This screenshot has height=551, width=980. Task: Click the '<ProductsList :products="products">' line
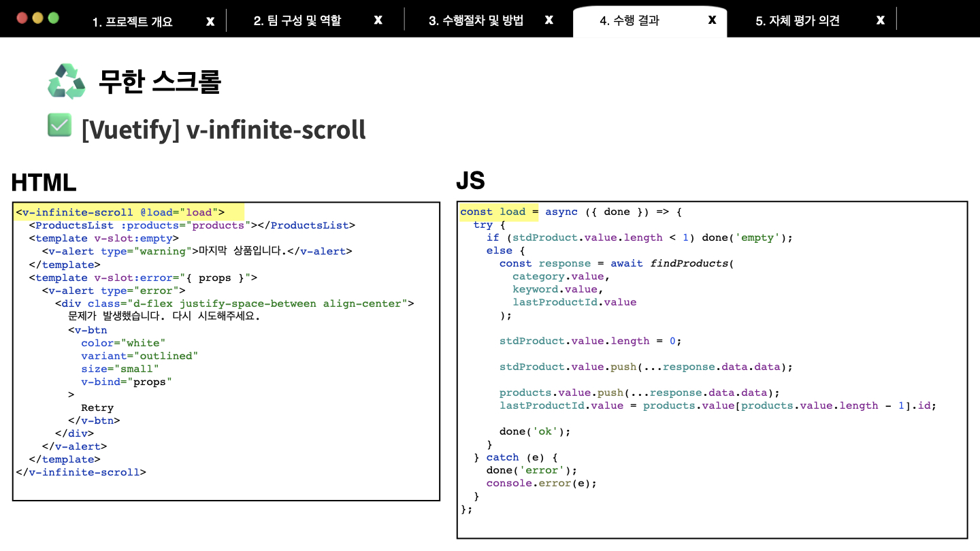click(x=192, y=225)
